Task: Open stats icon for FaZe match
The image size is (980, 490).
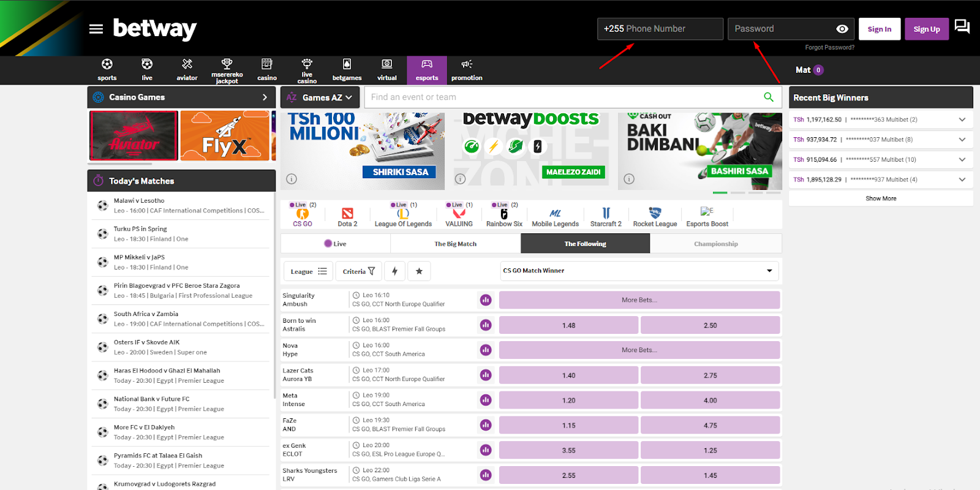Action: (x=486, y=425)
